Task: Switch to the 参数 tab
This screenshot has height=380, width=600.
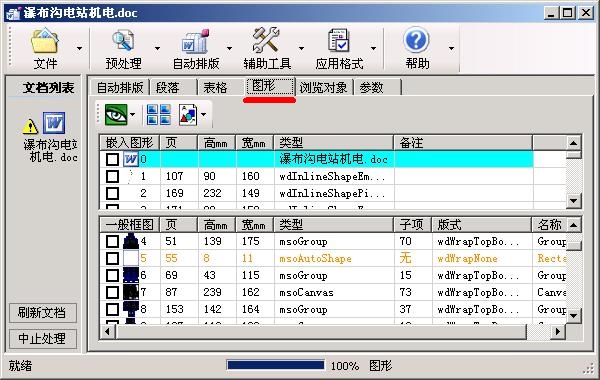Action: pos(377,88)
